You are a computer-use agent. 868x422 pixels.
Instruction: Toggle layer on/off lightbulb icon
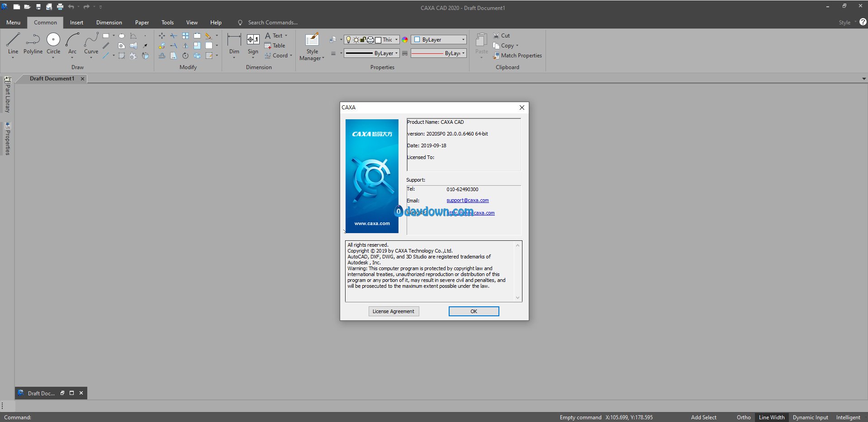pyautogui.click(x=348, y=40)
